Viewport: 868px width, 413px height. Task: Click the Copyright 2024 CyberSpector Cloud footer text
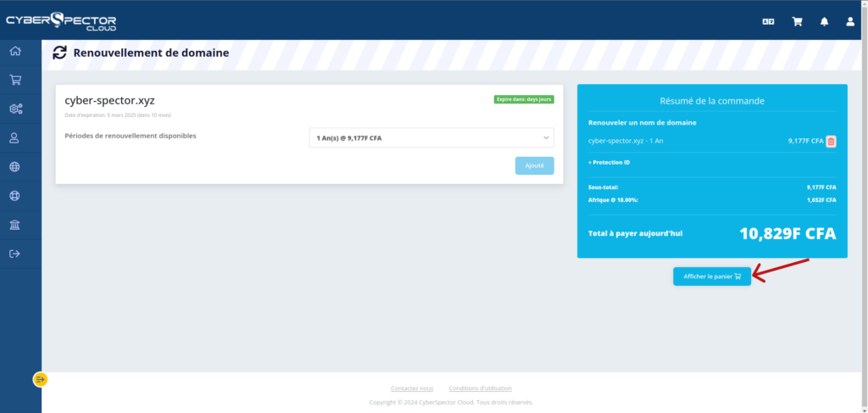451,403
